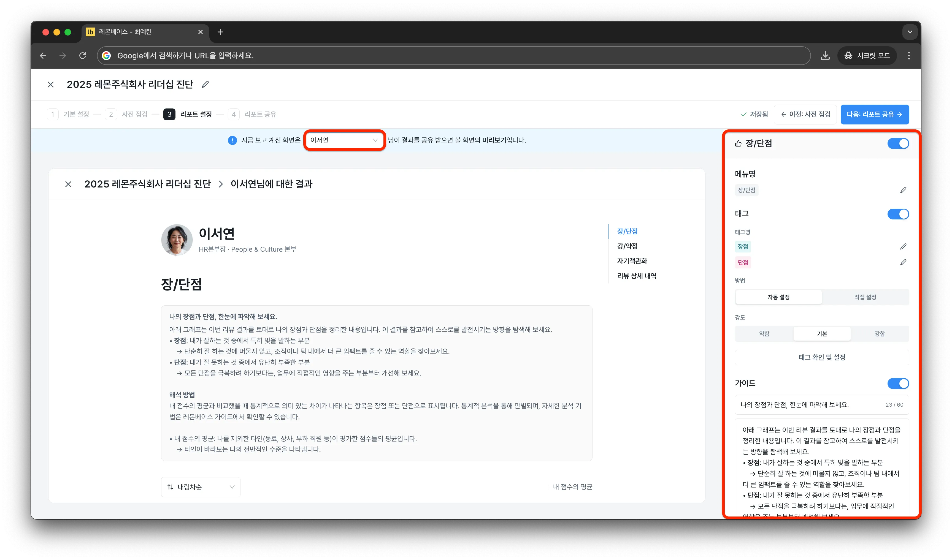Click the guide title input field

[822, 405]
